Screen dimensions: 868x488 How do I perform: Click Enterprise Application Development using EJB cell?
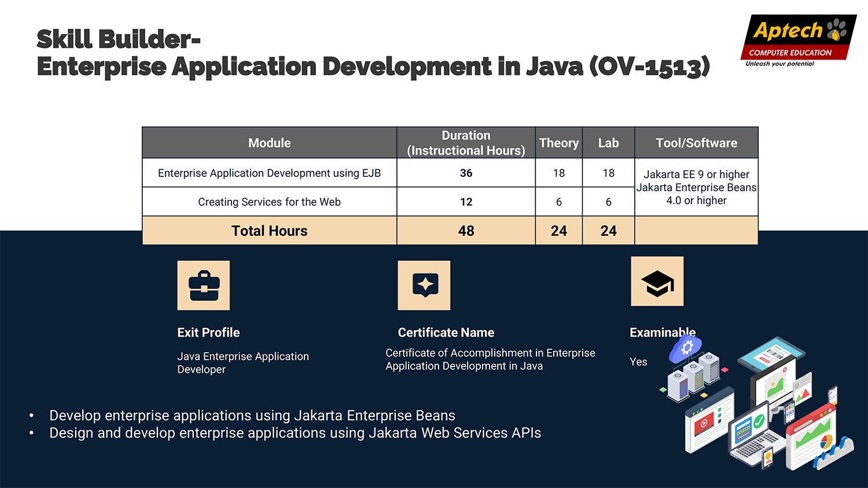tap(269, 173)
